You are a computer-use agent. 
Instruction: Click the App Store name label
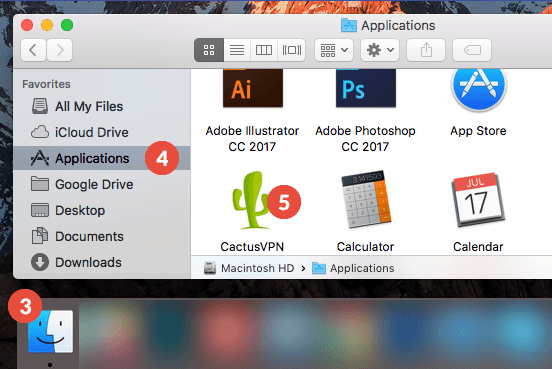(478, 131)
